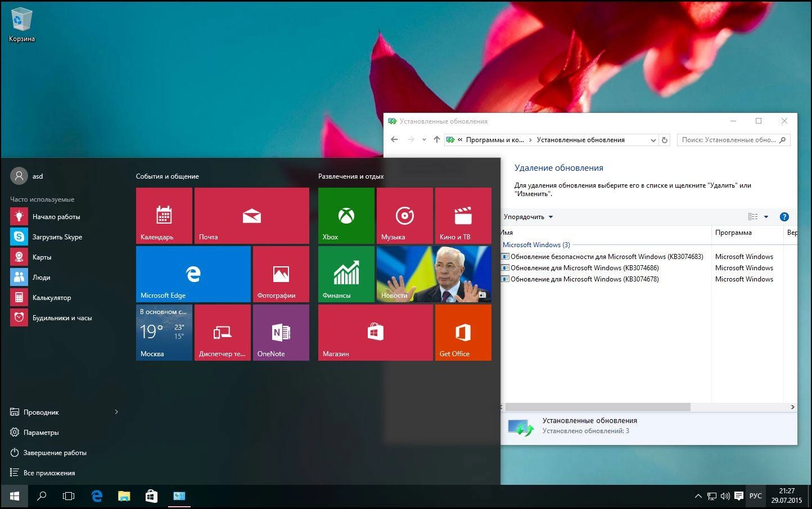
Task: Launch the Microsoft Edge tile
Action: 193,274
